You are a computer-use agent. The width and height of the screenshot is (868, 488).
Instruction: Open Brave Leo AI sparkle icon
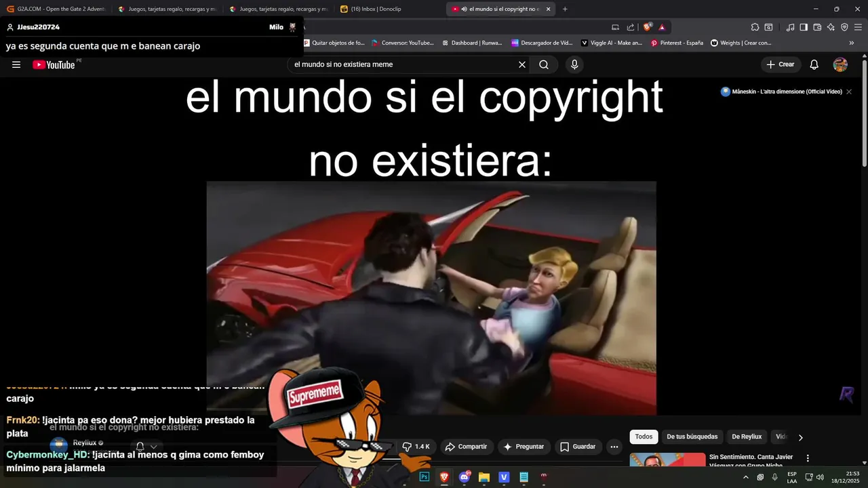(x=831, y=27)
